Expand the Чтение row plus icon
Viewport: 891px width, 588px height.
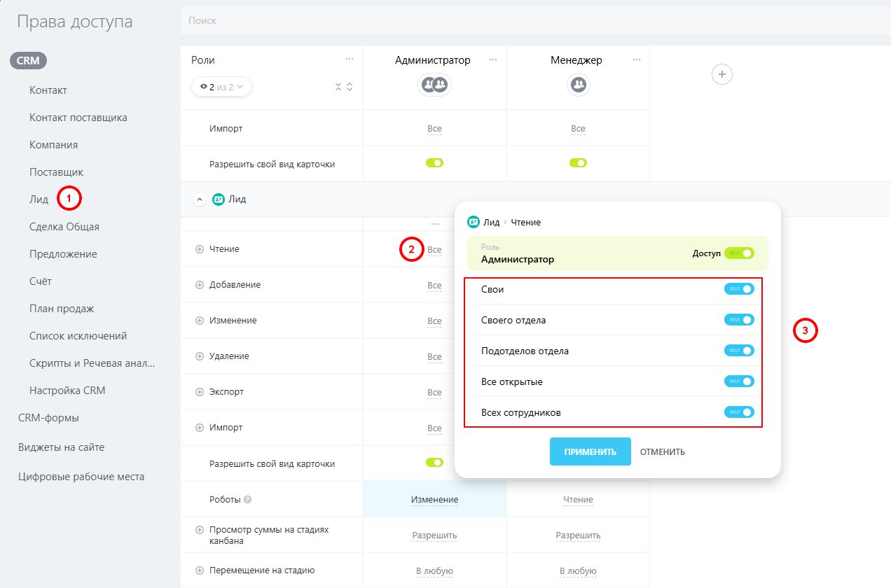[x=200, y=249]
